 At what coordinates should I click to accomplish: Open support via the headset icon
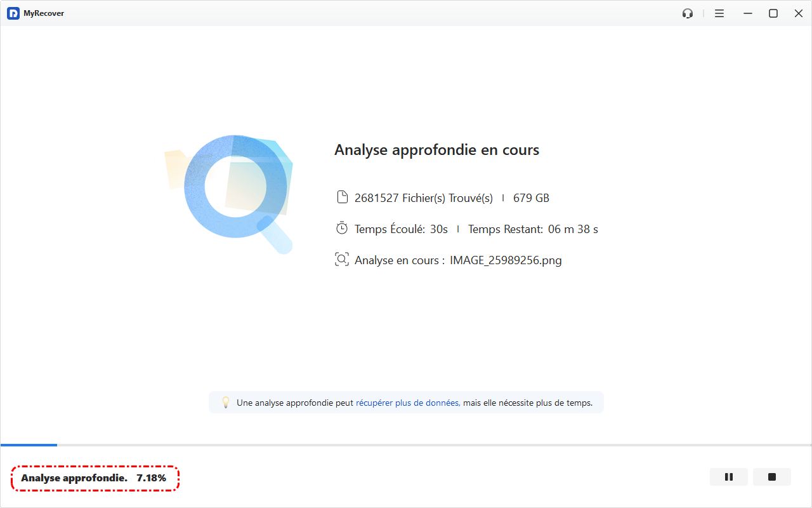coord(688,13)
